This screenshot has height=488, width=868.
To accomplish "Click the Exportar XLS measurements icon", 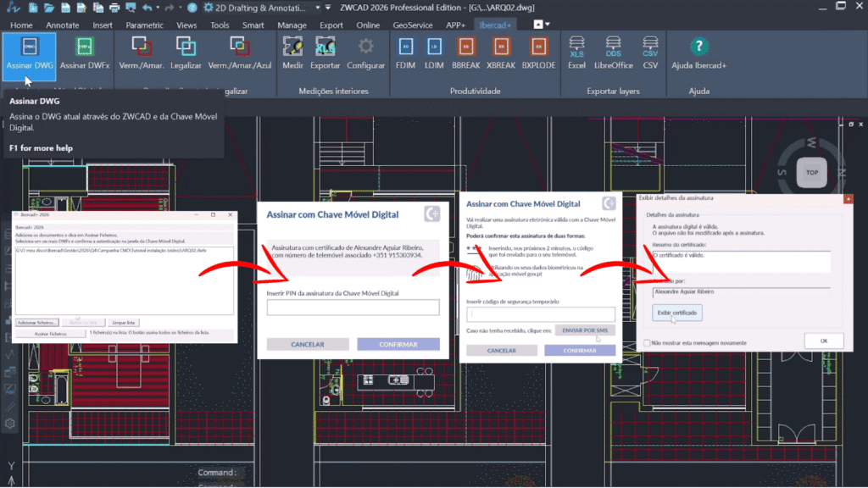I will [x=325, y=47].
